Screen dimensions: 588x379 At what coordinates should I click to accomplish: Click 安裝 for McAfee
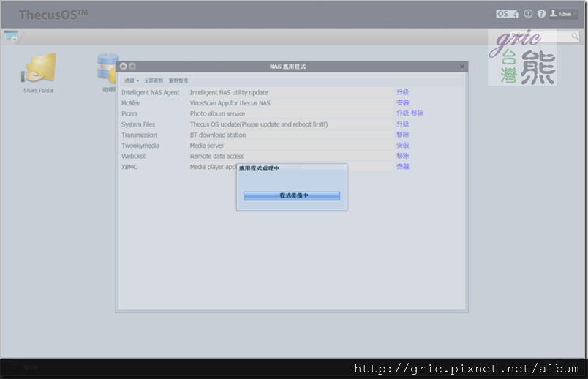tap(403, 103)
